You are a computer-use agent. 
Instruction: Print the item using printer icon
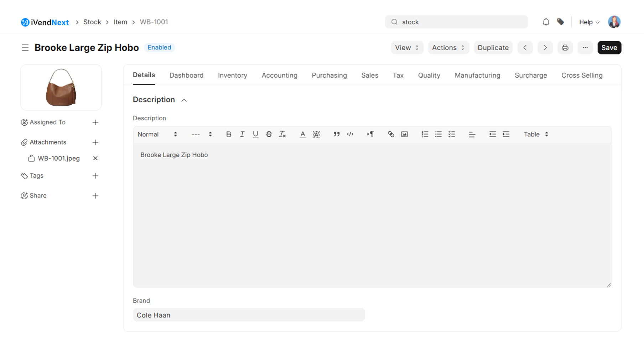tap(565, 48)
